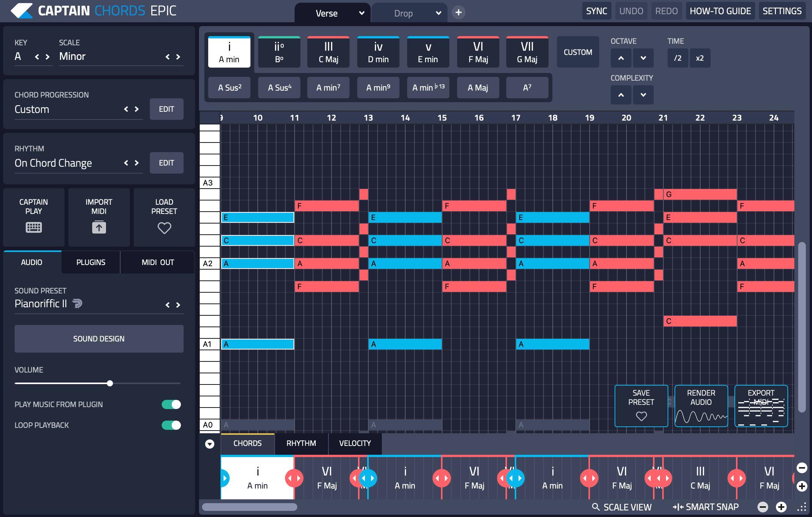Increase complexity with up arrow
812x517 pixels.
click(621, 94)
